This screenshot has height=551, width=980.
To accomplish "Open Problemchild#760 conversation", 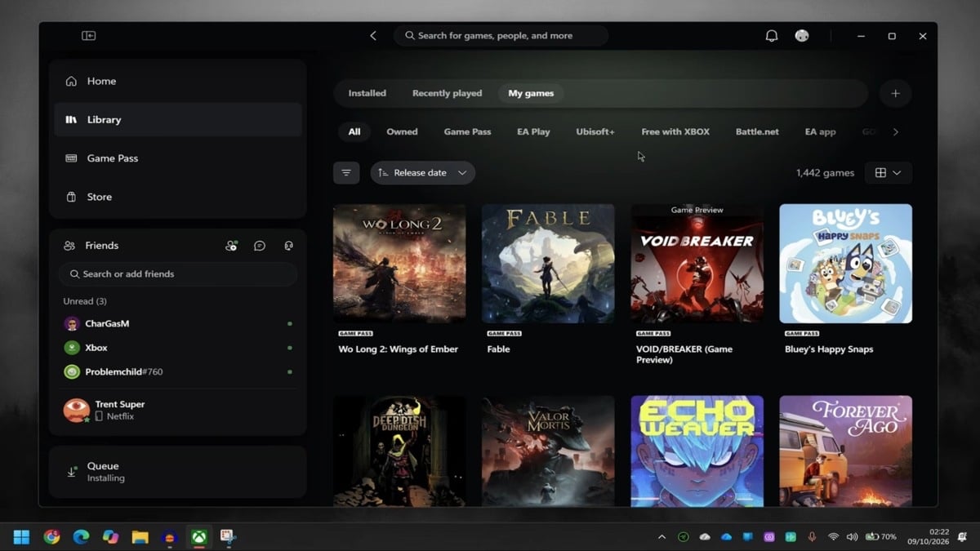I will (178, 372).
